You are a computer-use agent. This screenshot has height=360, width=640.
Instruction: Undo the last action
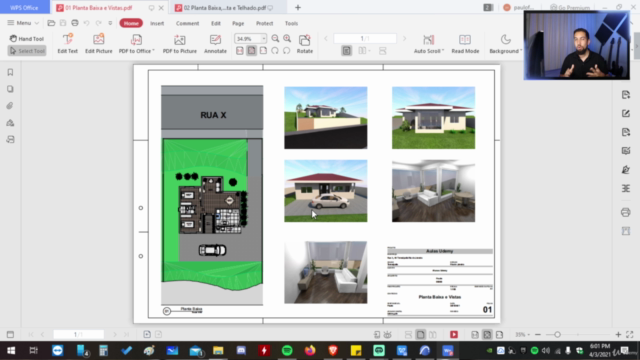(87, 23)
